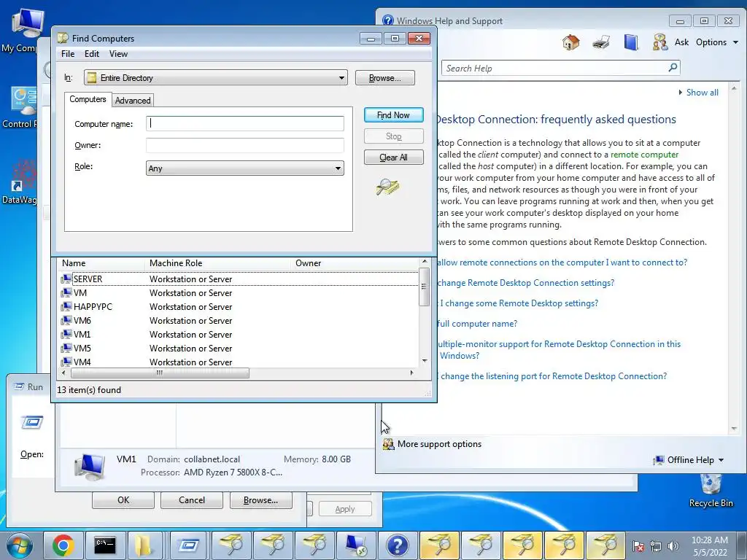Click the remote computer glossary link
The width and height of the screenshot is (747, 560).
pos(645,155)
